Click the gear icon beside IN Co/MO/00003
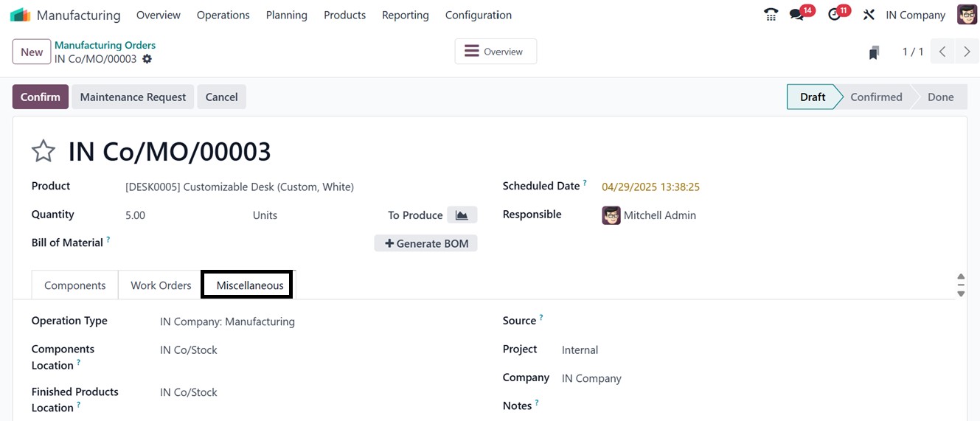The image size is (980, 421). pos(147,59)
